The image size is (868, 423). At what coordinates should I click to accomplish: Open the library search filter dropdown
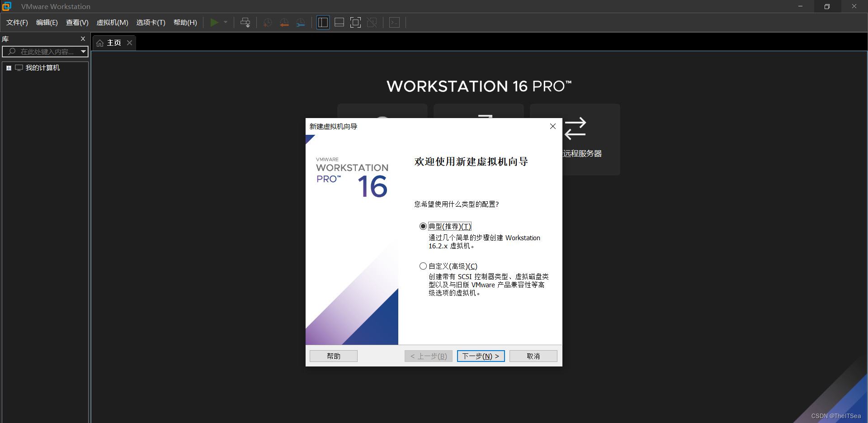point(84,52)
